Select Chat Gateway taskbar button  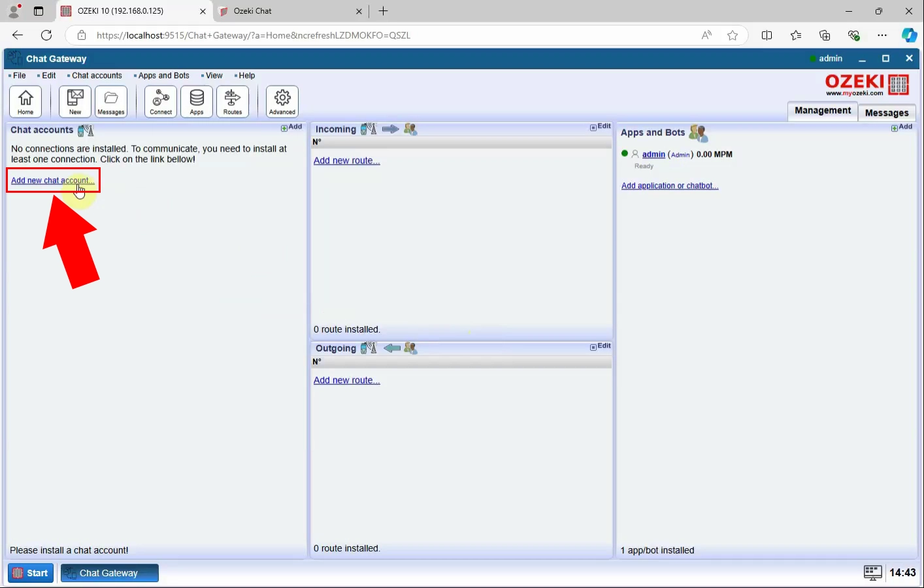tap(110, 573)
